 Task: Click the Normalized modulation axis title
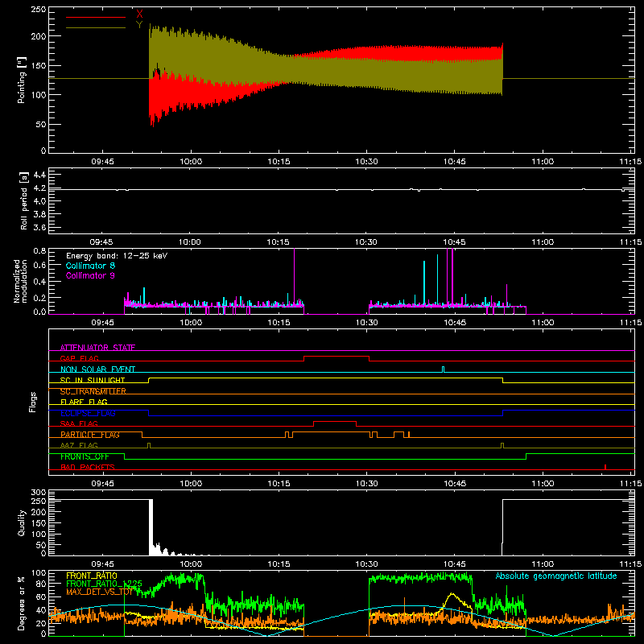21,281
